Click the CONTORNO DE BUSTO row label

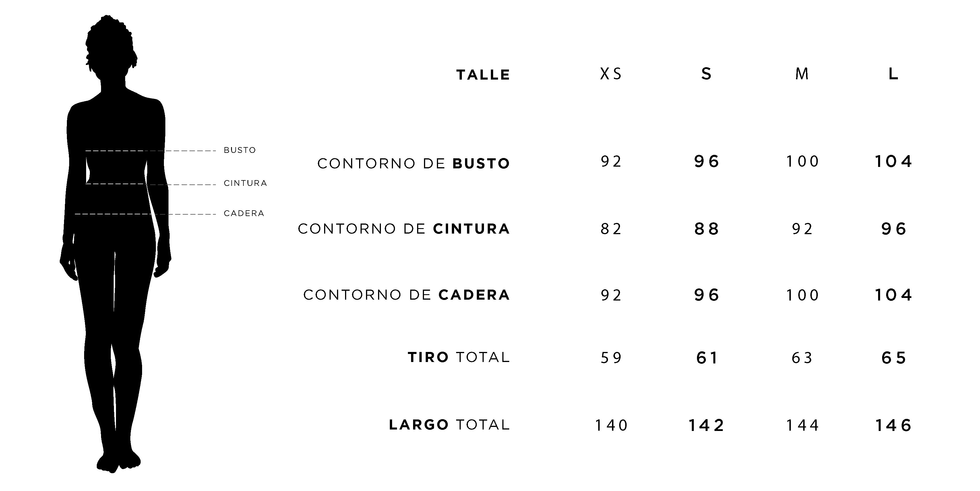(x=414, y=163)
